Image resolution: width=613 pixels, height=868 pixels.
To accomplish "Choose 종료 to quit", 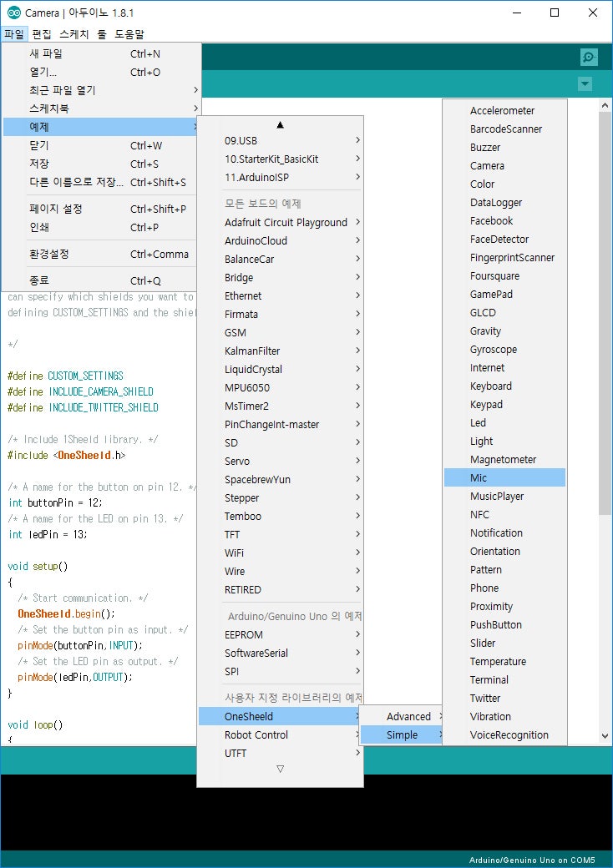I will tap(100, 280).
